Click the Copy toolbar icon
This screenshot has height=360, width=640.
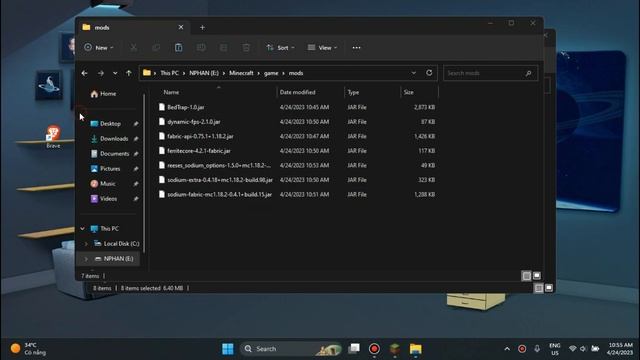pyautogui.click(x=156, y=48)
